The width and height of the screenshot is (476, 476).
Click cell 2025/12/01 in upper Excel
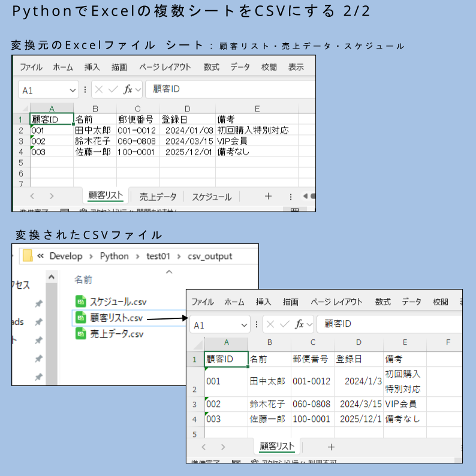point(188,152)
